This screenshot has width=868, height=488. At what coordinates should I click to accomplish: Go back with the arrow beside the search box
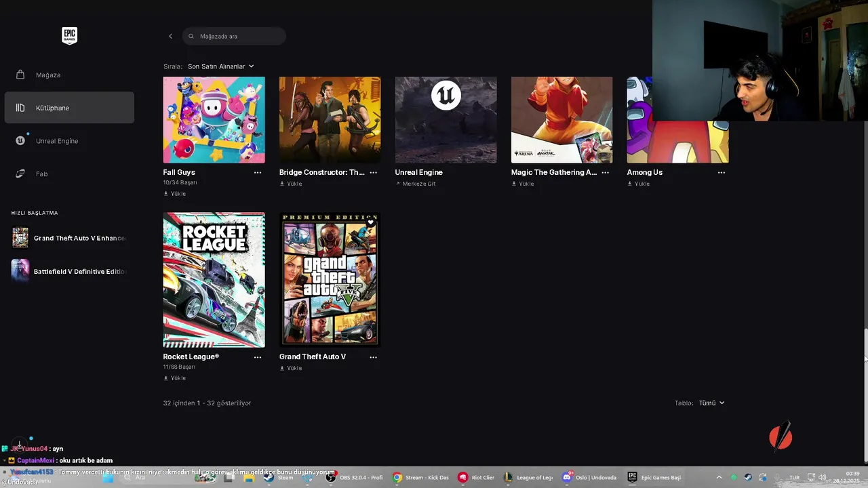tap(170, 36)
